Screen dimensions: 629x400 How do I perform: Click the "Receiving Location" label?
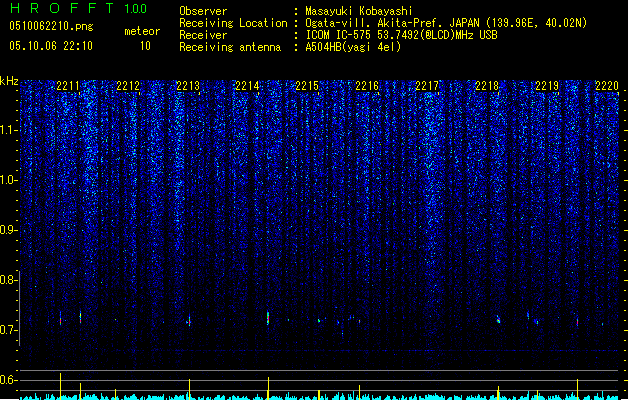233,23
